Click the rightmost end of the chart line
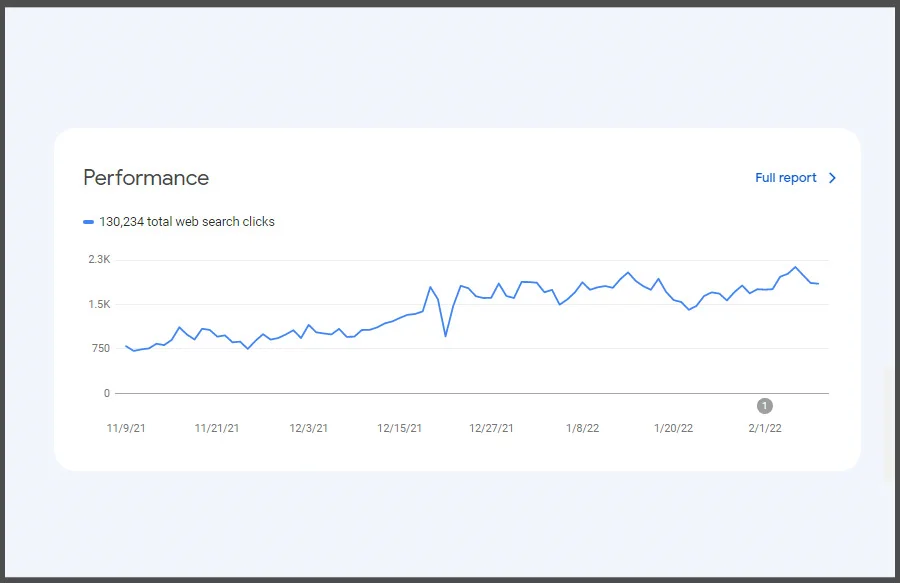The height and width of the screenshot is (583, 900). (x=819, y=284)
